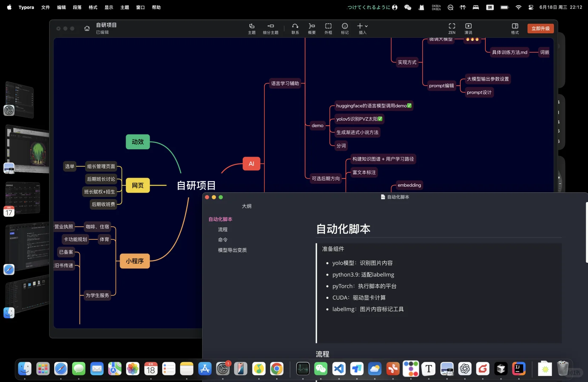Add a boundary with the 外框 icon
This screenshot has height=382, width=588.
(328, 28)
